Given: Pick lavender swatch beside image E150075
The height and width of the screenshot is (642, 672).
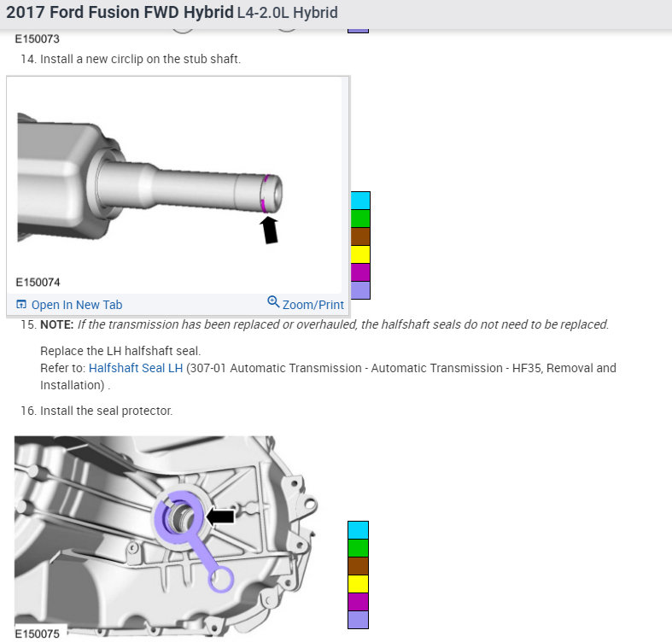Looking at the screenshot, I should click(359, 620).
